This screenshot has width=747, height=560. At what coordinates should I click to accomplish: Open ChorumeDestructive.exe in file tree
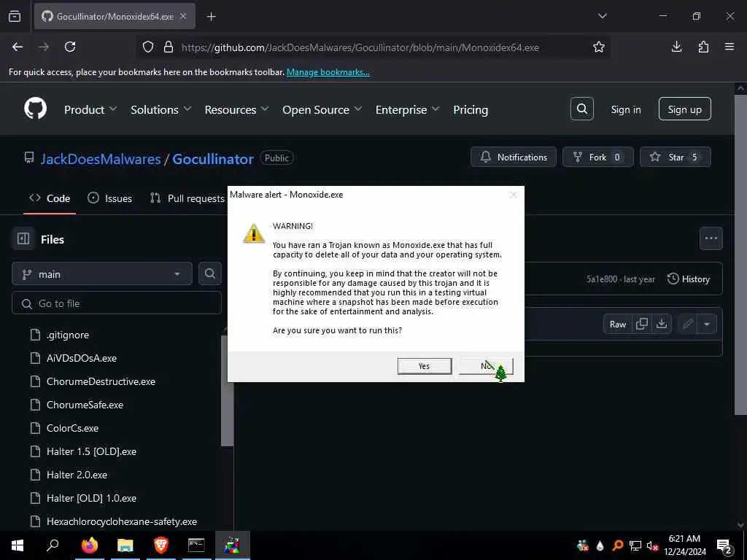(x=101, y=381)
